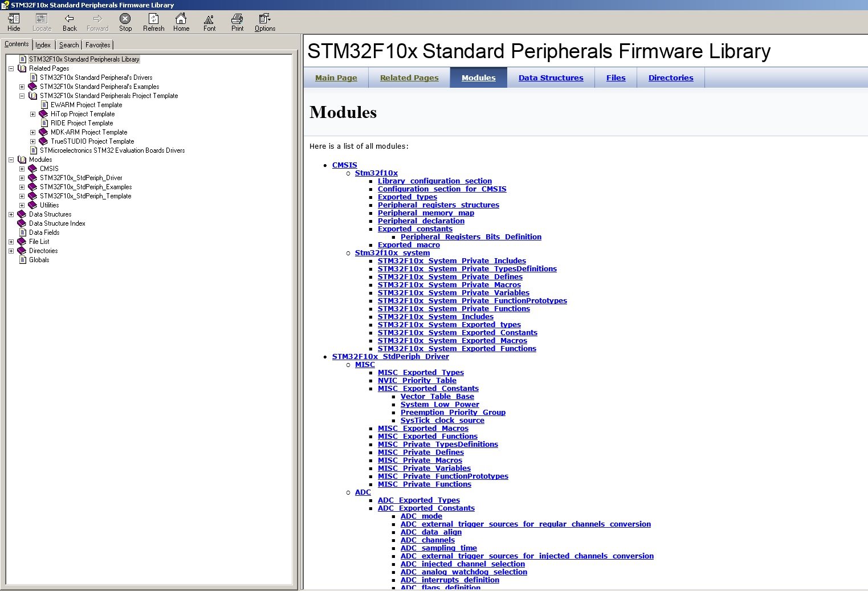Click page icon beside RIDE Project Template

coord(44,123)
